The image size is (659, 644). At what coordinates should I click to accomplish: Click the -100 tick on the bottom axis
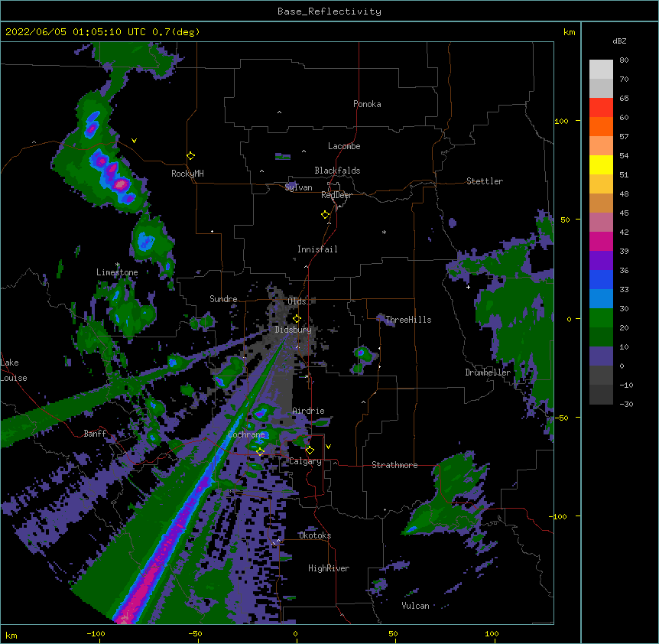pos(96,633)
